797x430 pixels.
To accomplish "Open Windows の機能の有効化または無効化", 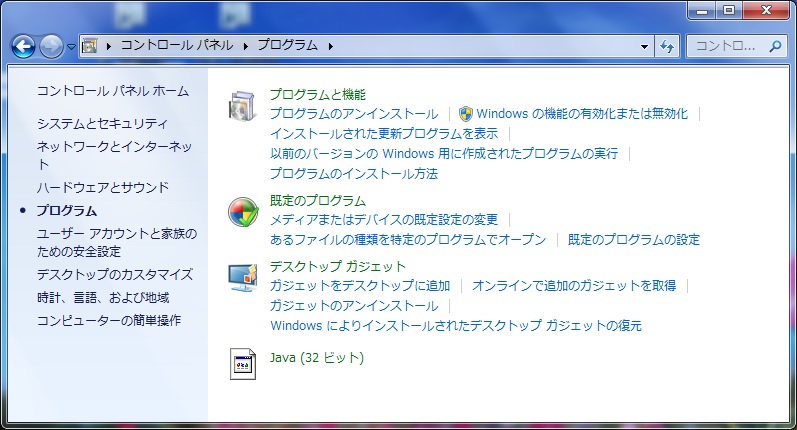I will [x=582, y=113].
